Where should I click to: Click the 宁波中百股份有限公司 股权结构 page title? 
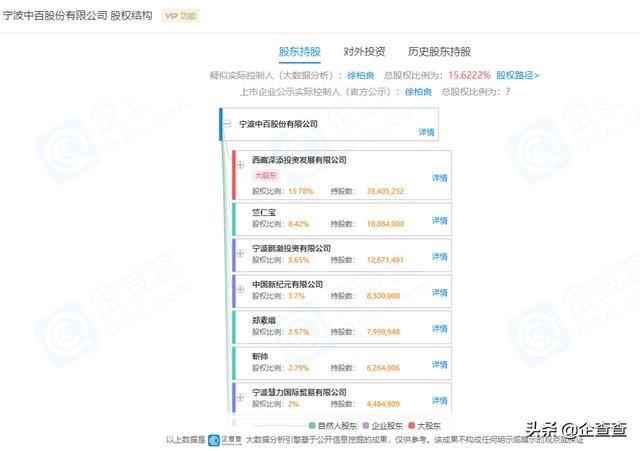tap(78, 16)
